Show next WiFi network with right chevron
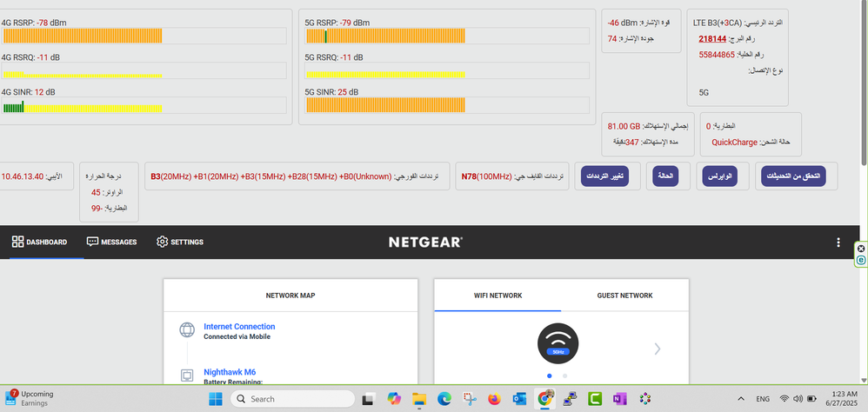 pos(658,349)
